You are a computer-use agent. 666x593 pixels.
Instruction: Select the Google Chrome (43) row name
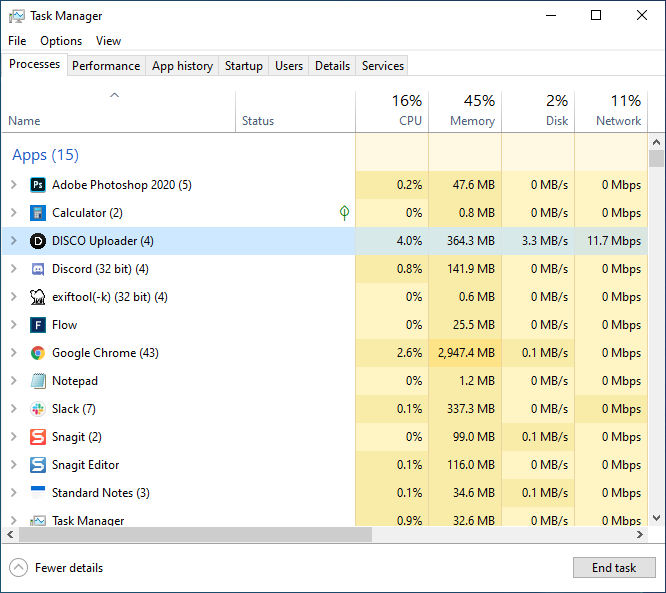pos(105,353)
